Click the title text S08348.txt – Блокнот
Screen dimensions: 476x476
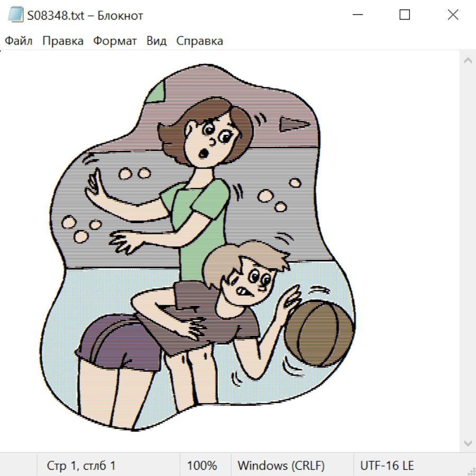(x=86, y=15)
